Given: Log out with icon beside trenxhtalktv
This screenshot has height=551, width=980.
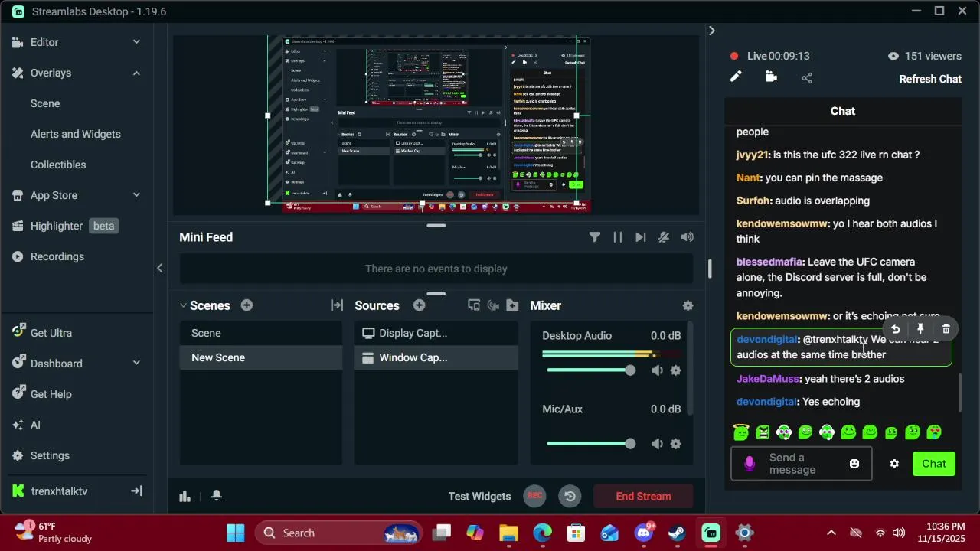Looking at the screenshot, I should coord(136,491).
